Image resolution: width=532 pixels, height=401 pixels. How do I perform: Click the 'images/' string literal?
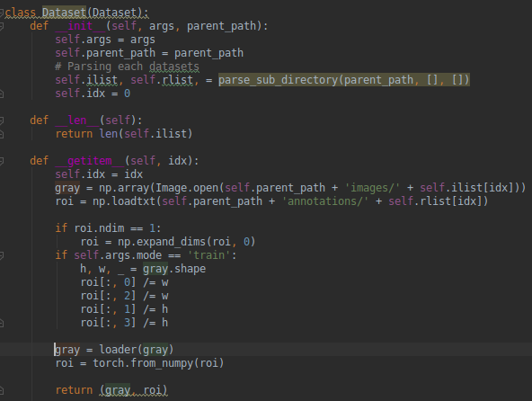coord(373,188)
